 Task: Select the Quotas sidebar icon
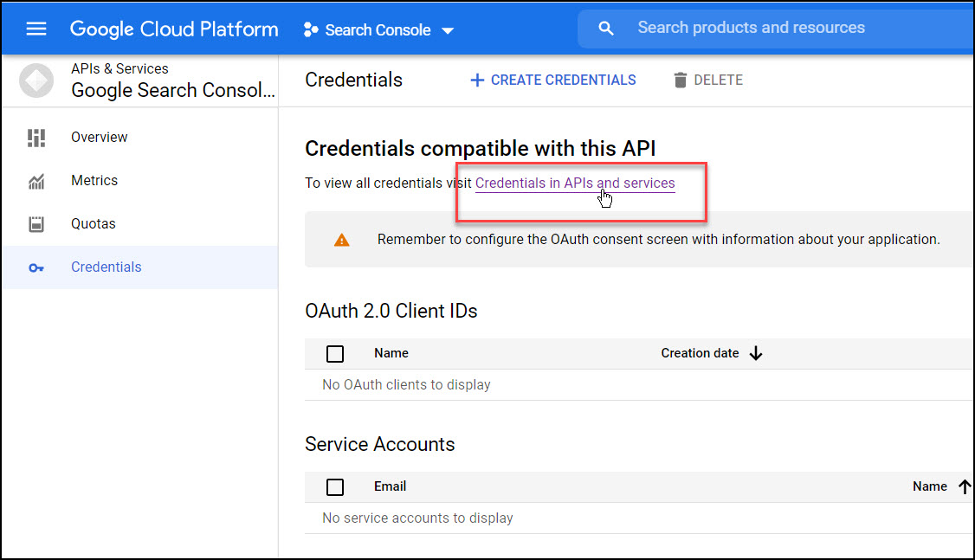tap(35, 223)
